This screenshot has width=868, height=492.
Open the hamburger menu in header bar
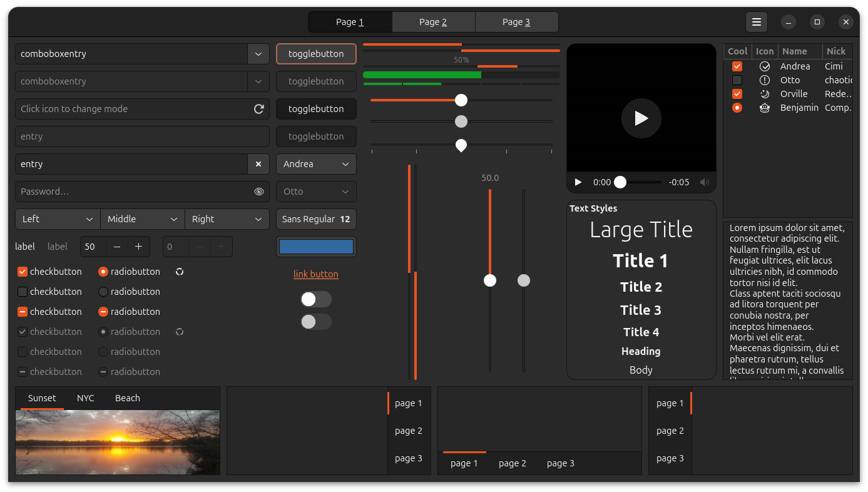click(x=757, y=22)
